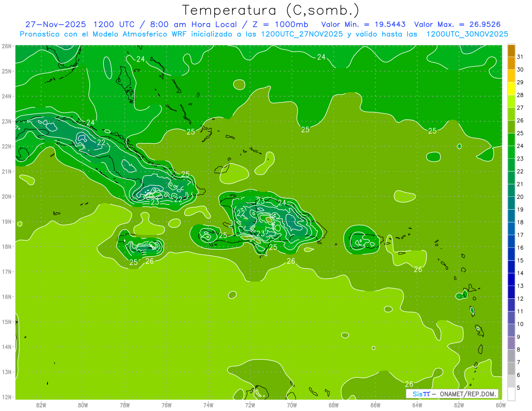Click the 18N latitude label
532x411 pixels.
[6, 247]
